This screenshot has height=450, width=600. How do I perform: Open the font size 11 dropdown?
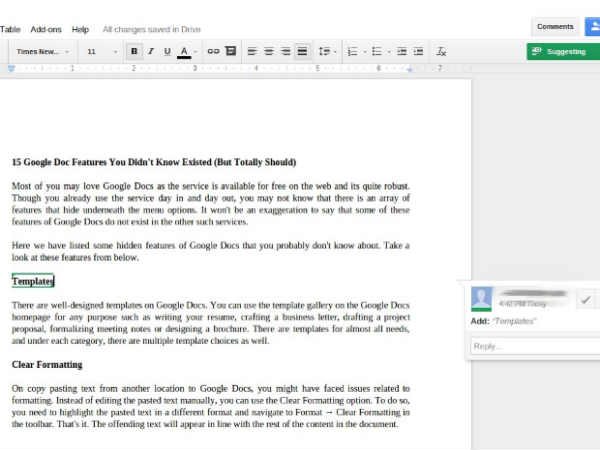[x=101, y=51]
